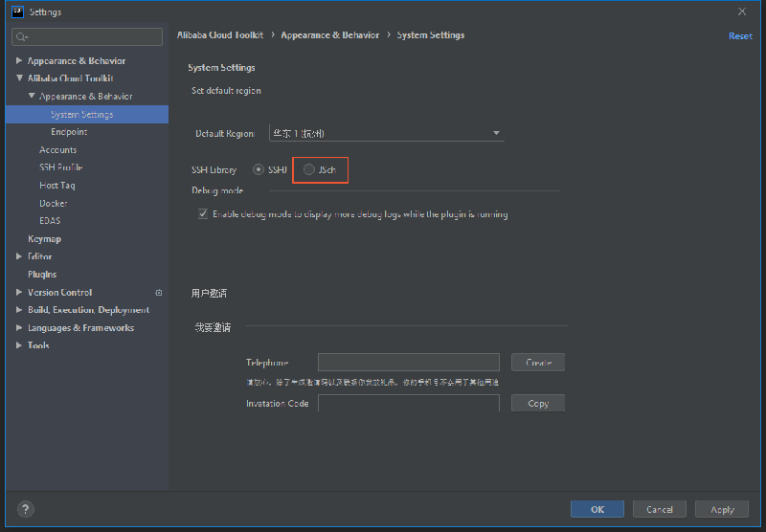The width and height of the screenshot is (766, 532).
Task: Open the Endpoint settings page
Action: (x=69, y=132)
